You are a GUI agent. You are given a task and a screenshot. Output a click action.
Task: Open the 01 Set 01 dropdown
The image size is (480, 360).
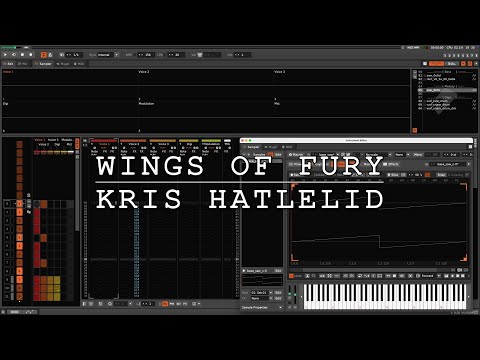[261, 292]
